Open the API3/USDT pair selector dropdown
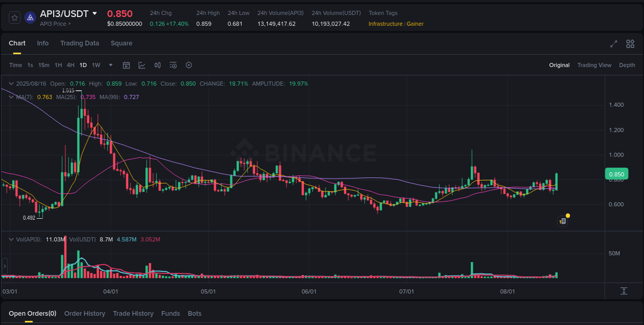Screen dimensions: 644x325 (94, 13)
